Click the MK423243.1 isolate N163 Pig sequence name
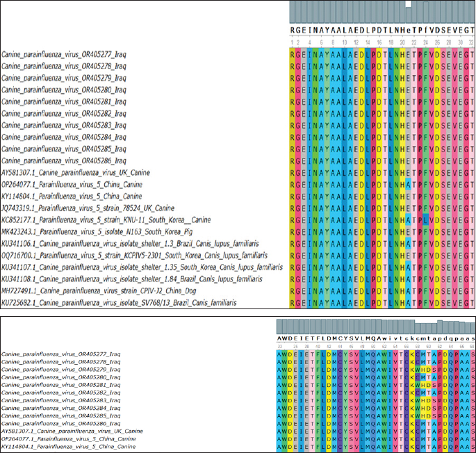The image size is (476, 453). coord(104,231)
